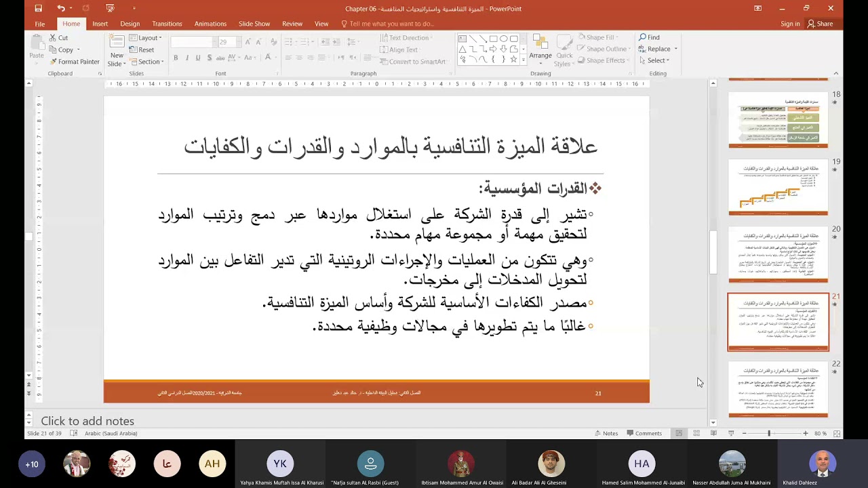Save the presentation with the Save icon
Screen dimensions: 868x488
(x=38, y=8)
